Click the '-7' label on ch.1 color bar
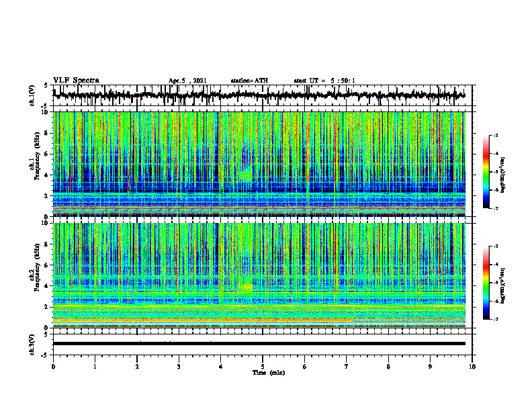This screenshot has height=411, width=532. click(495, 208)
